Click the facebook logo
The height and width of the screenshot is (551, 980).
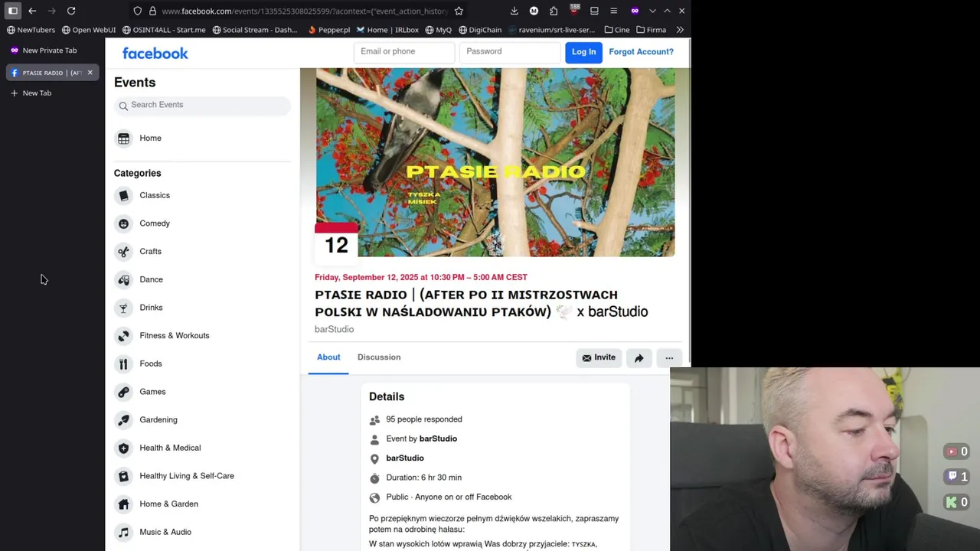155,53
